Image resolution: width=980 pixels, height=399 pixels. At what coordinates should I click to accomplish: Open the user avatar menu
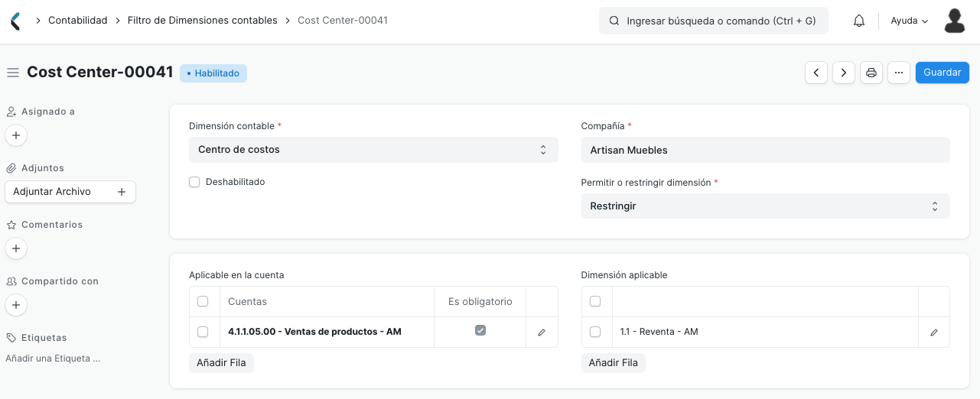point(954,21)
